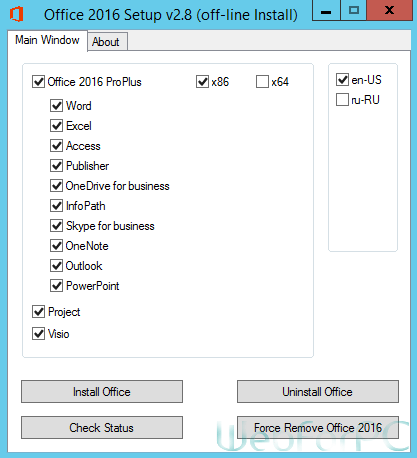Enable the x64 architecture checkbox
Image resolution: width=417 pixels, height=458 pixels.
coord(262,82)
